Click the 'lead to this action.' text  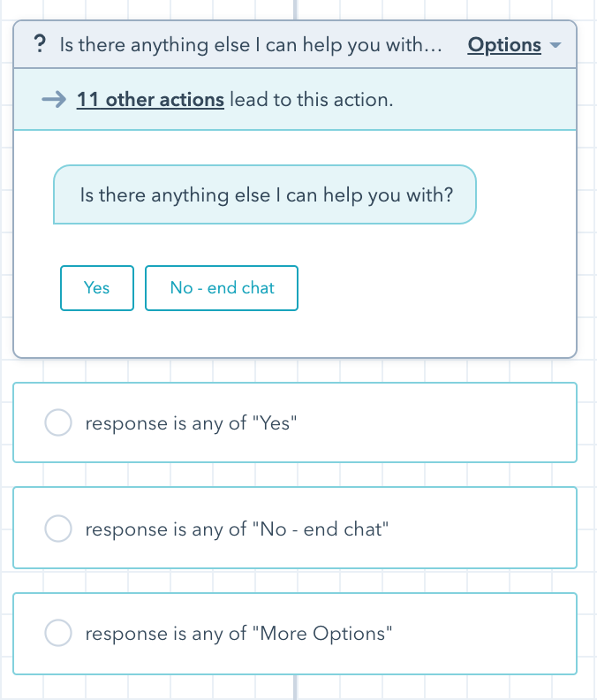point(311,100)
